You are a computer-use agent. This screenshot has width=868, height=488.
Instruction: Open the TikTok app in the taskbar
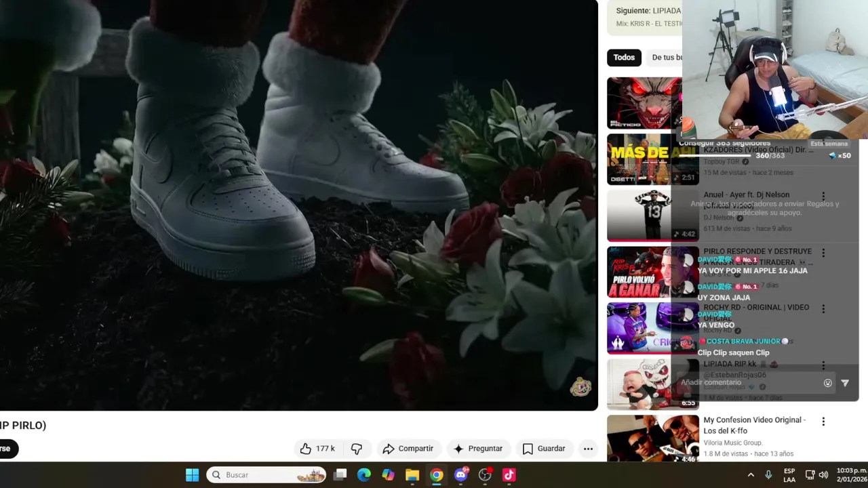pos(509,475)
